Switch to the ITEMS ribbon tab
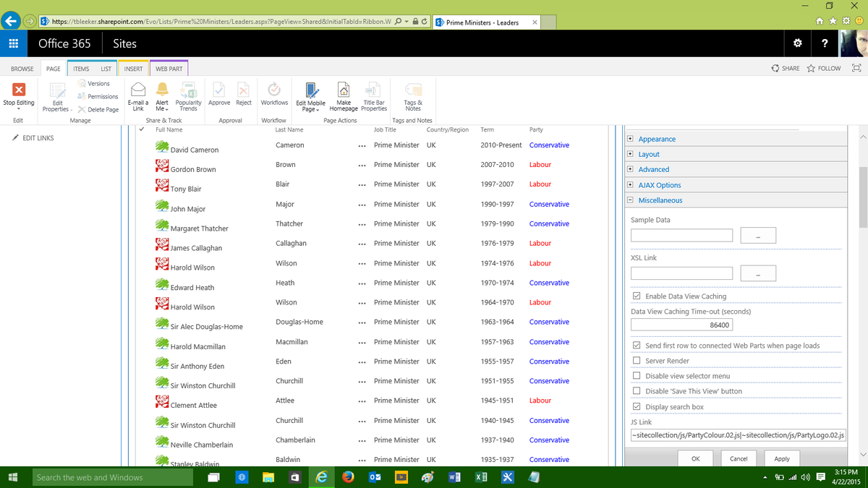Viewport: 868px width, 488px height. coord(81,69)
